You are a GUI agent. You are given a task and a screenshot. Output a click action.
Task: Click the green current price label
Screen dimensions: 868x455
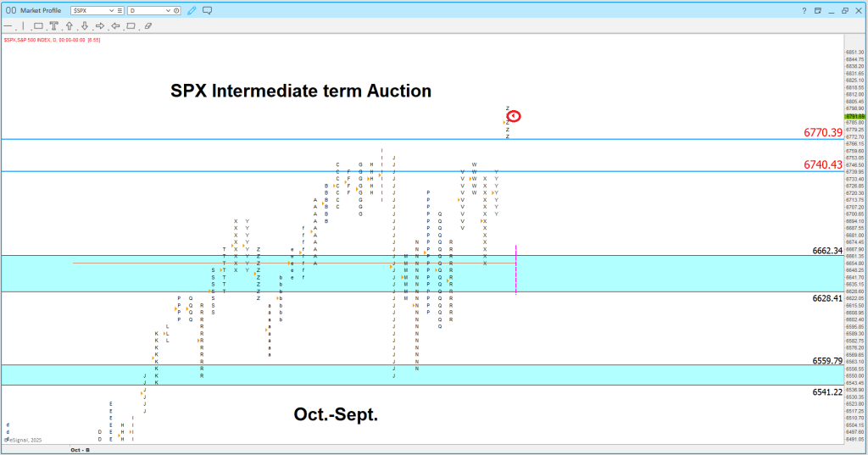coord(854,117)
